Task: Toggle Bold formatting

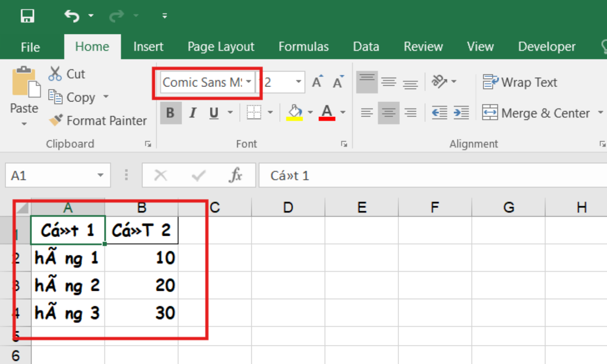Action: [x=170, y=113]
